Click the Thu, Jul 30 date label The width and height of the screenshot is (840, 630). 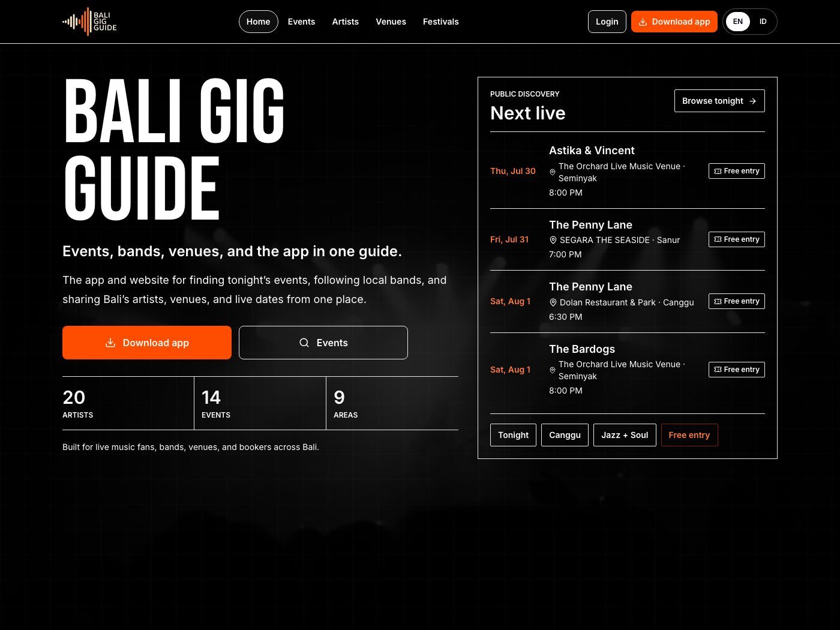click(x=513, y=171)
